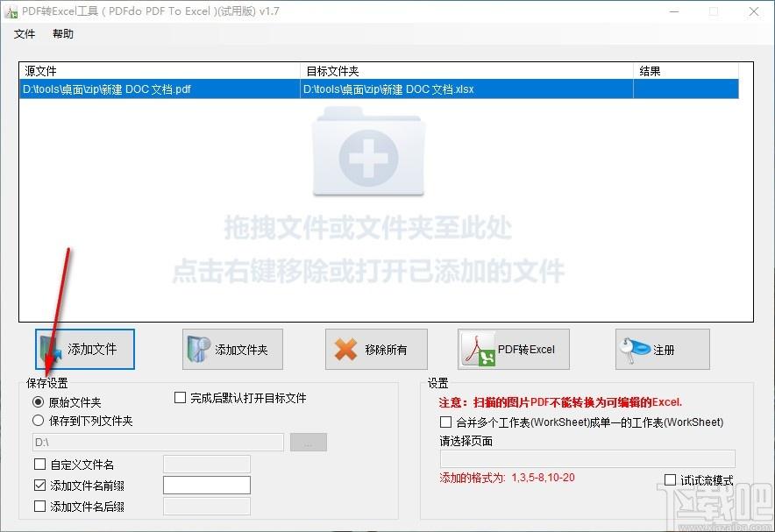
Task: Click the 添加文件 (add file) button
Action: tap(85, 349)
